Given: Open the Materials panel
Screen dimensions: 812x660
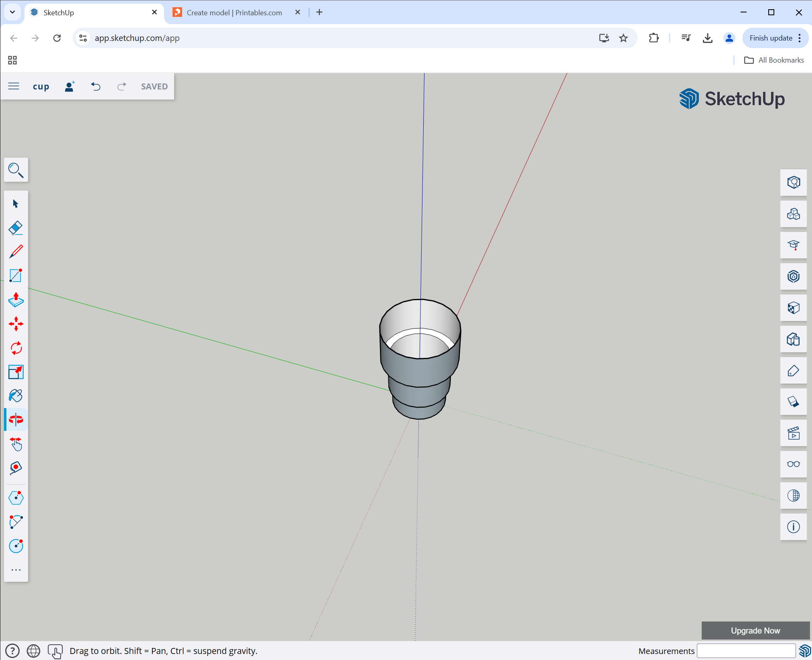Looking at the screenshot, I should coord(793,308).
